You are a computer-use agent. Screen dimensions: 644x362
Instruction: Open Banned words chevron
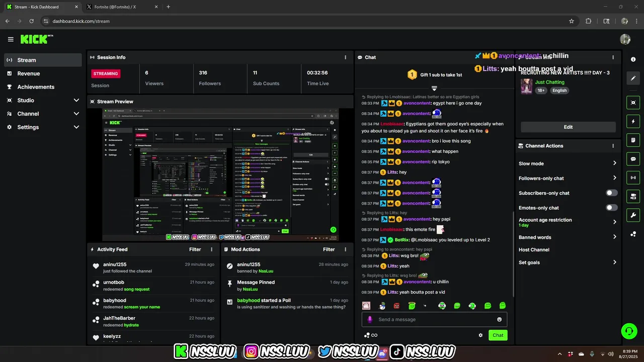click(x=614, y=237)
